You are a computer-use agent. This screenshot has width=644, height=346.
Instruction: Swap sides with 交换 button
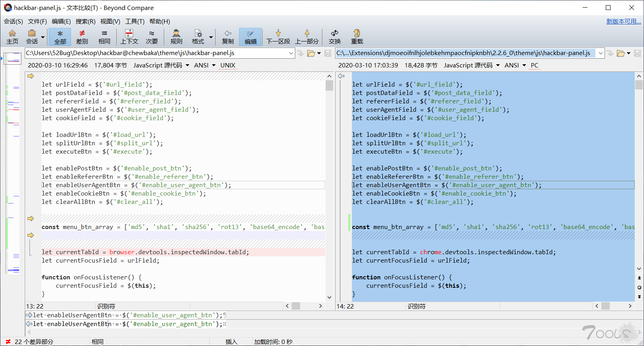335,37
